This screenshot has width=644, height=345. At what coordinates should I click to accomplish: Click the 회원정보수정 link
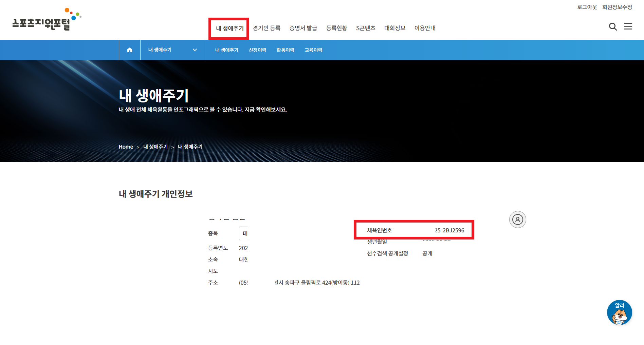click(617, 7)
